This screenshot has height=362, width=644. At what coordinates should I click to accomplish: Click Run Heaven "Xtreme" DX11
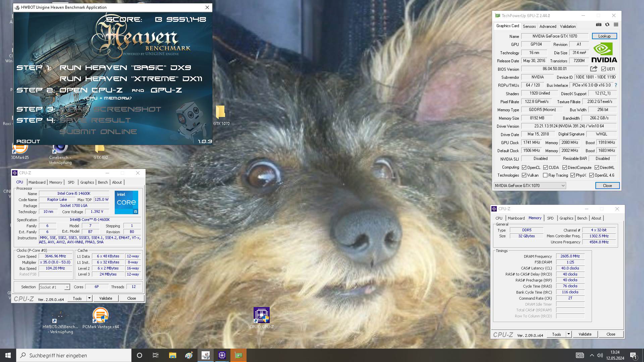click(x=131, y=79)
